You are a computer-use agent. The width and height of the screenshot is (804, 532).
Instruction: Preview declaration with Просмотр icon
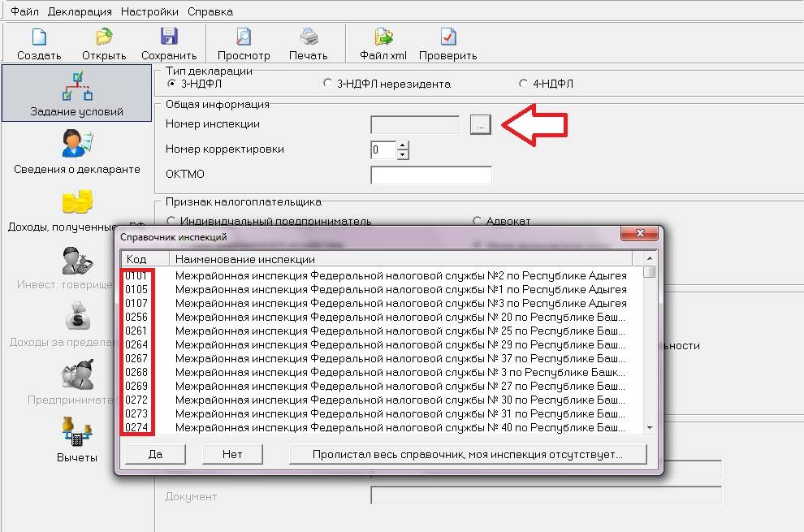pyautogui.click(x=244, y=37)
